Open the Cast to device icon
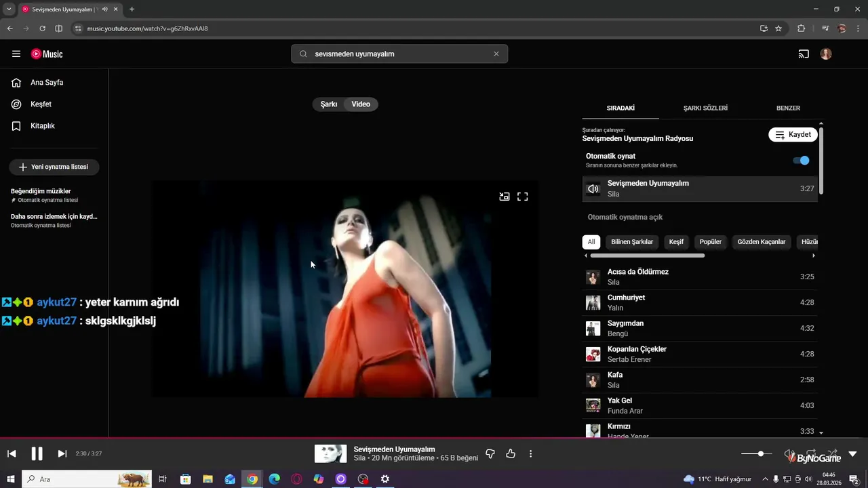Screen dimensions: 868x488 [804, 54]
